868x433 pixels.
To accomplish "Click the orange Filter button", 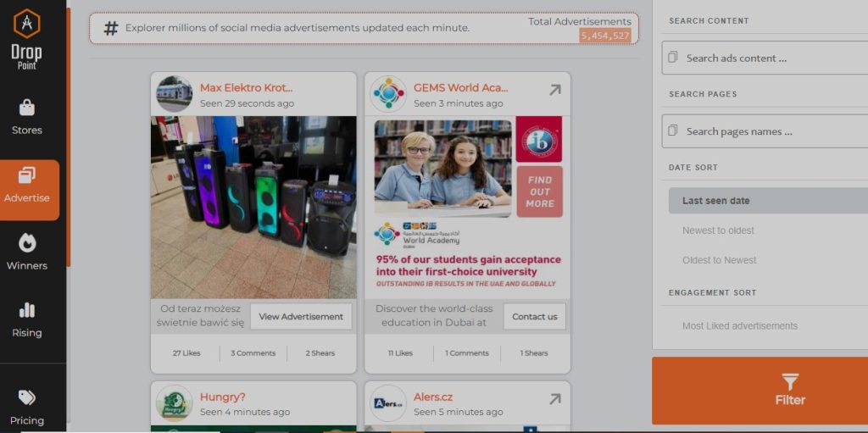I will [759, 391].
